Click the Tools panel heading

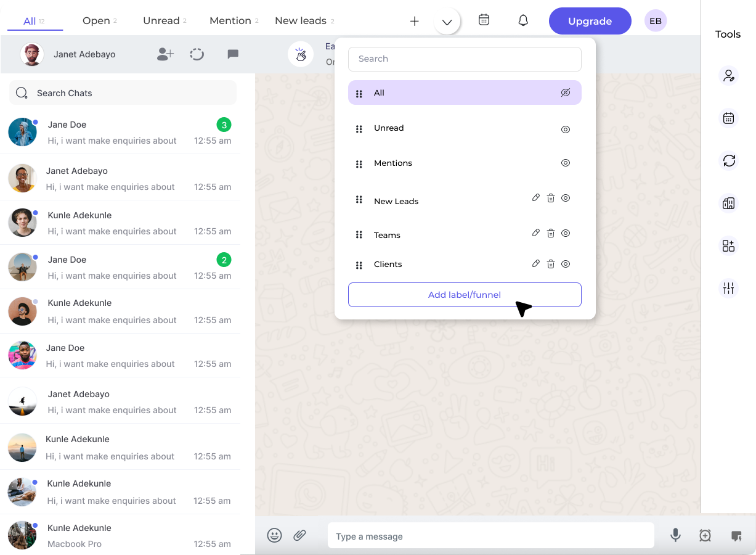(x=728, y=35)
